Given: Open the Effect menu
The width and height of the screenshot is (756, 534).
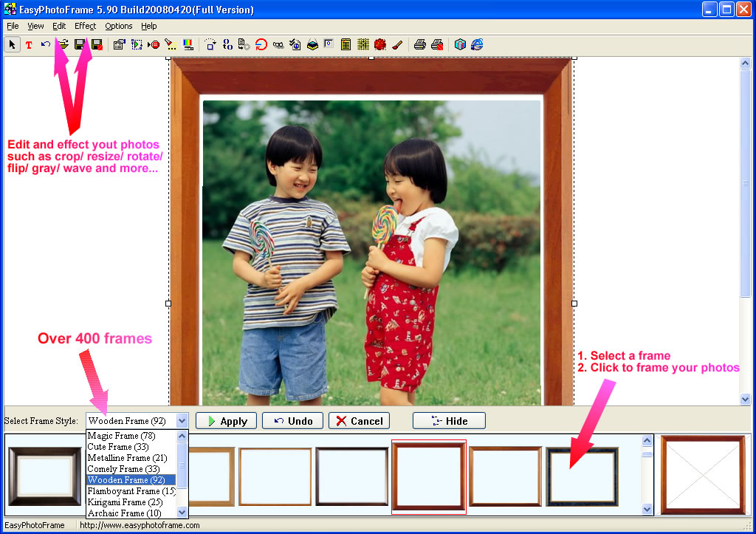Looking at the screenshot, I should tap(84, 26).
